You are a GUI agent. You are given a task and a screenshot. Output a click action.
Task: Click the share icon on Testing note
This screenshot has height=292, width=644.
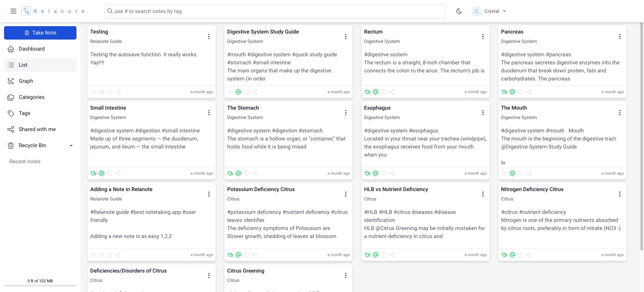pos(118,92)
